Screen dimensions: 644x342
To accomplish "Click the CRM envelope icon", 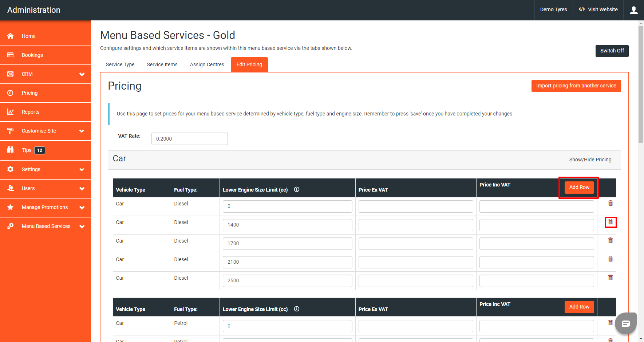I will tap(10, 74).
